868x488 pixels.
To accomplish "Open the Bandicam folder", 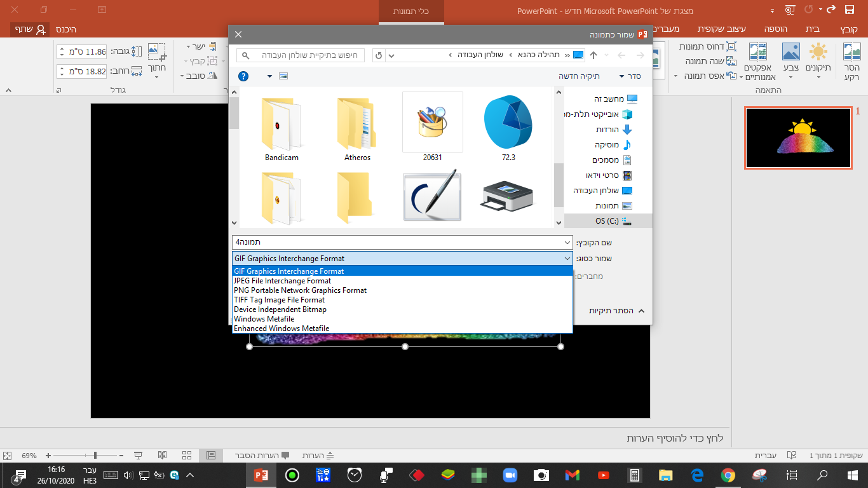I will coord(281,130).
